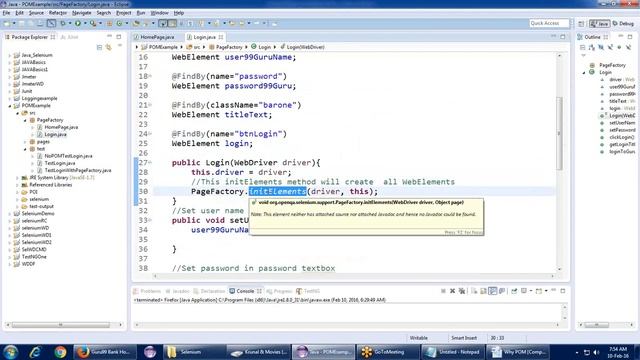
Task: Open the Run button dropdown arrow
Action: 85,24
